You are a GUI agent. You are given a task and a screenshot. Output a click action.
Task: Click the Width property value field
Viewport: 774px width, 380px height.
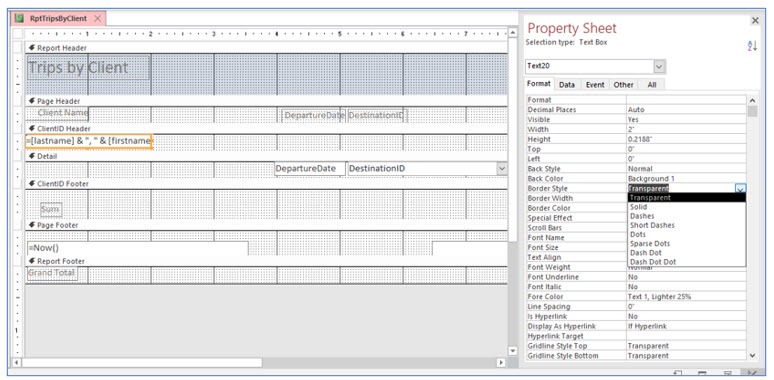tap(686, 129)
